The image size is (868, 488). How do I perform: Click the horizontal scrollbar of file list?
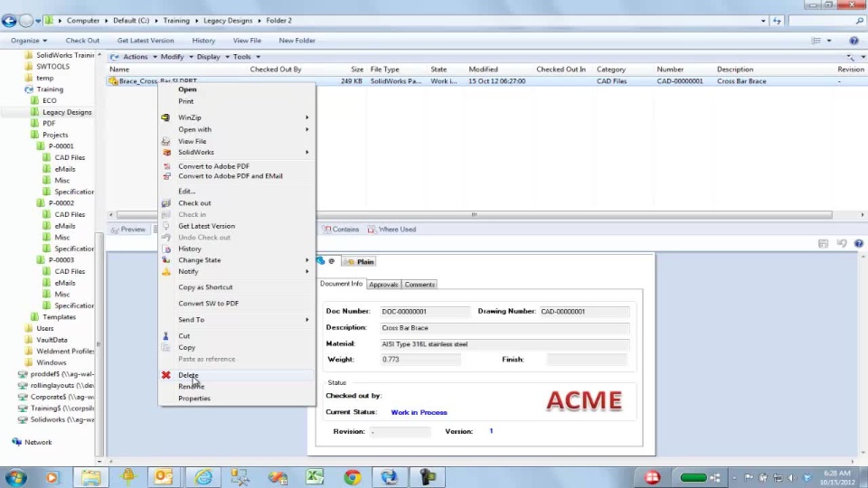point(474,215)
